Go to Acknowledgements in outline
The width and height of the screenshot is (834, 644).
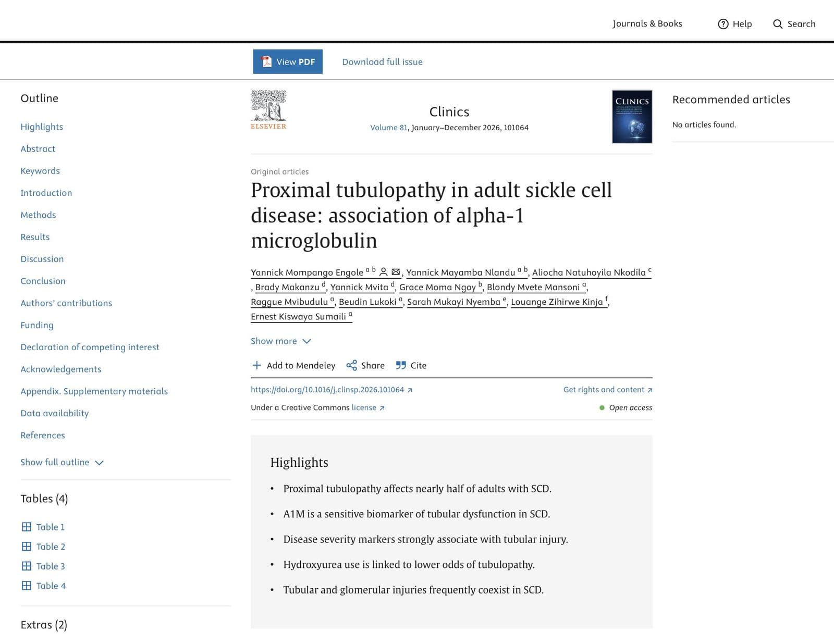(x=61, y=369)
